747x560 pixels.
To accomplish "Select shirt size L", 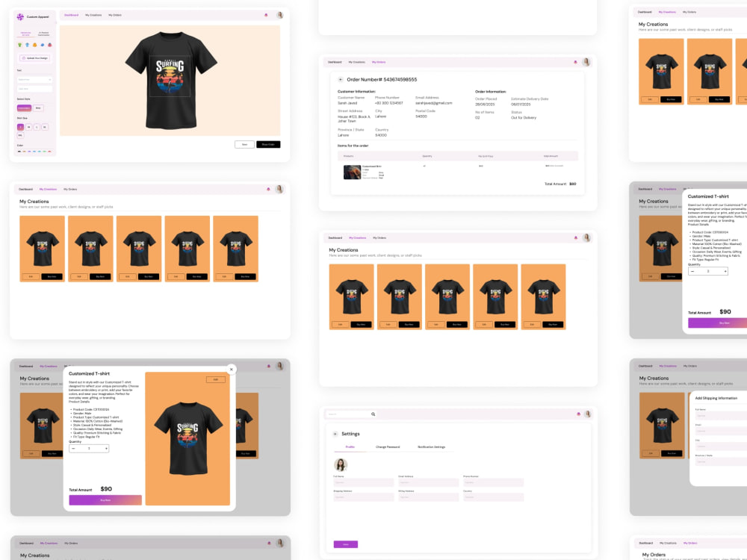I will [37, 127].
